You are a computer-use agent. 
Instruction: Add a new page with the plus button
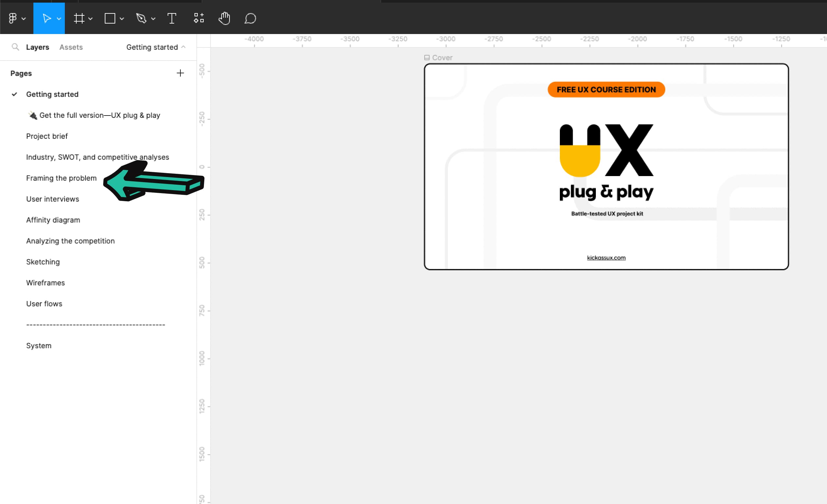180,73
